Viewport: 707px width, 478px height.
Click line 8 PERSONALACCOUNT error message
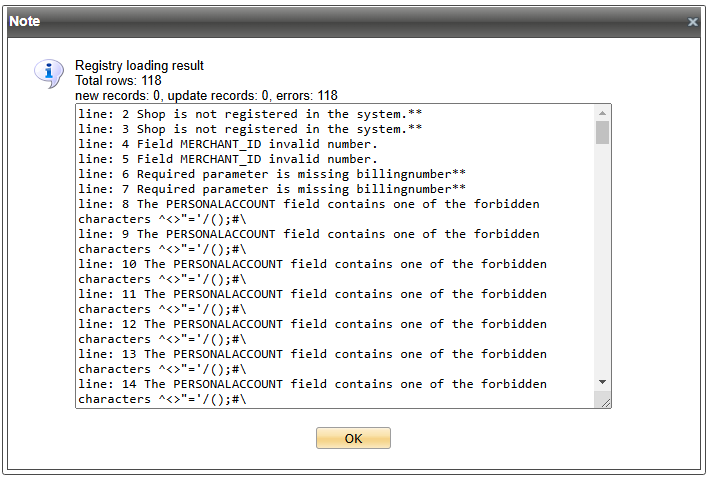pos(312,204)
